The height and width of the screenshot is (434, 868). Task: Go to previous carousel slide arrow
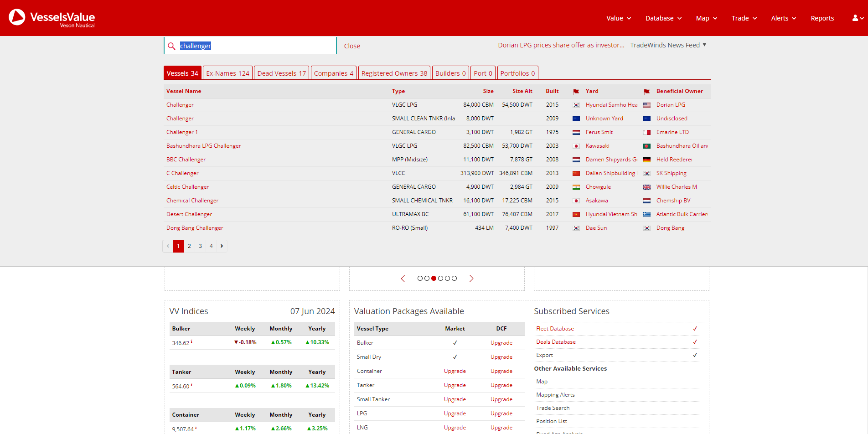[x=403, y=279]
